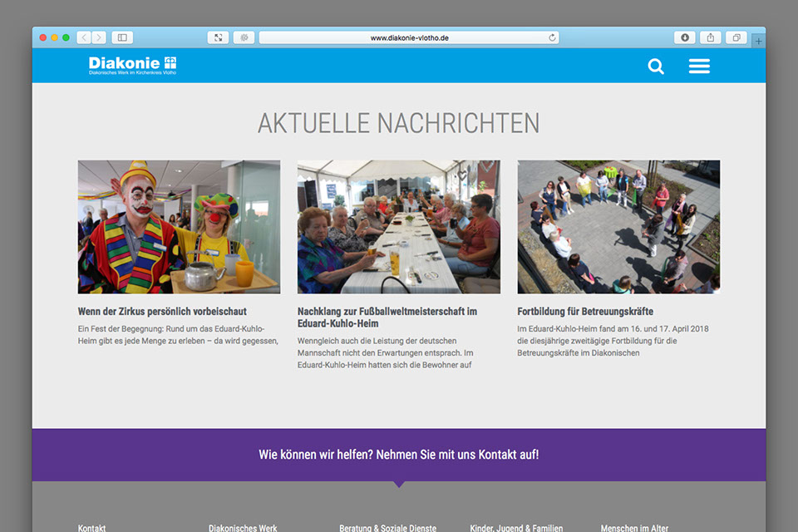Go back with Safari back arrow

coord(84,37)
